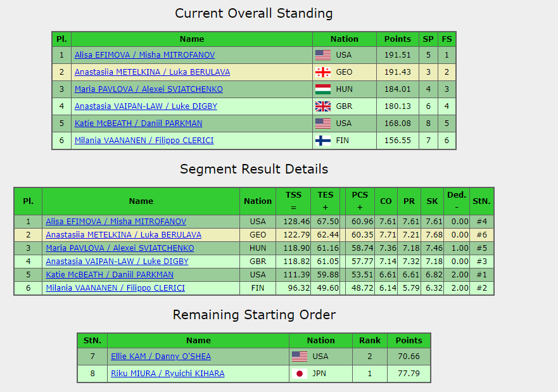Open Katie McBEATH / Daniil PARKMAN link in Segment Result Details

(110, 275)
